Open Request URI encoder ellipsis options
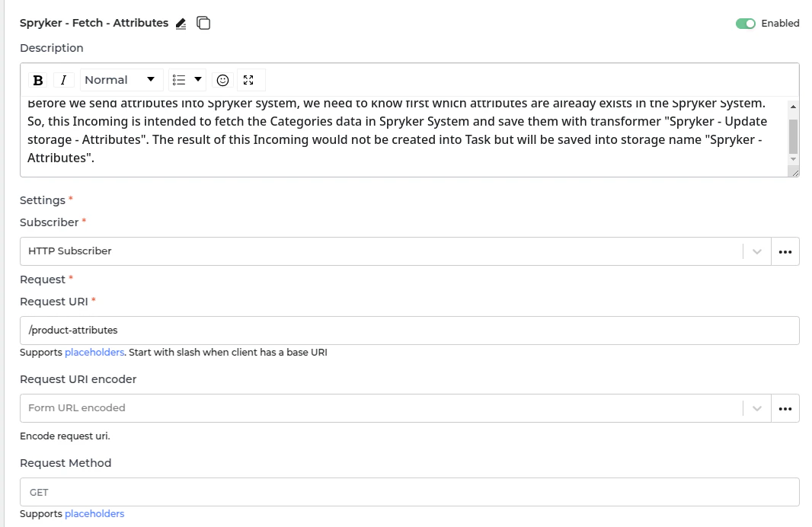812x527 pixels. pyautogui.click(x=785, y=409)
